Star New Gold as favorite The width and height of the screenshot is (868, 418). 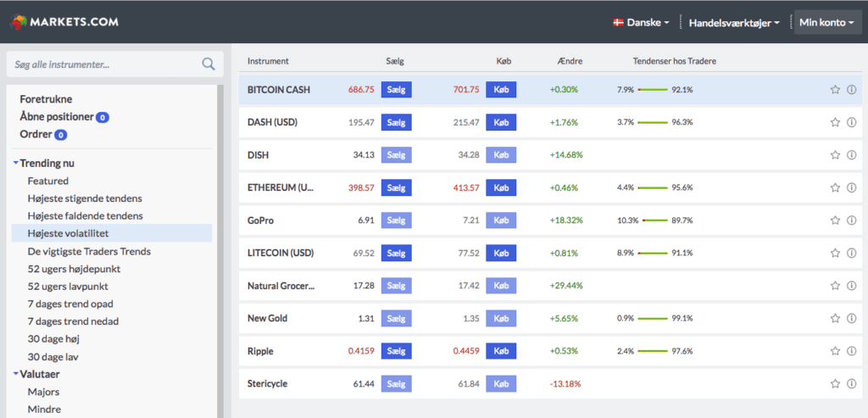pyautogui.click(x=835, y=318)
